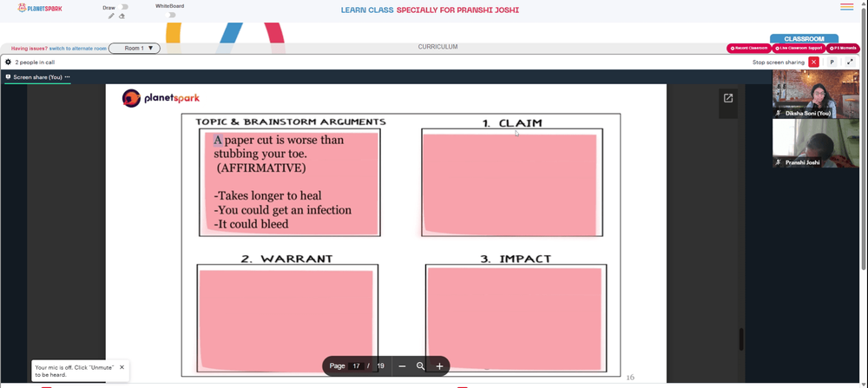
Task: Click the muted mic icon on Diksha Soni
Action: point(778,113)
